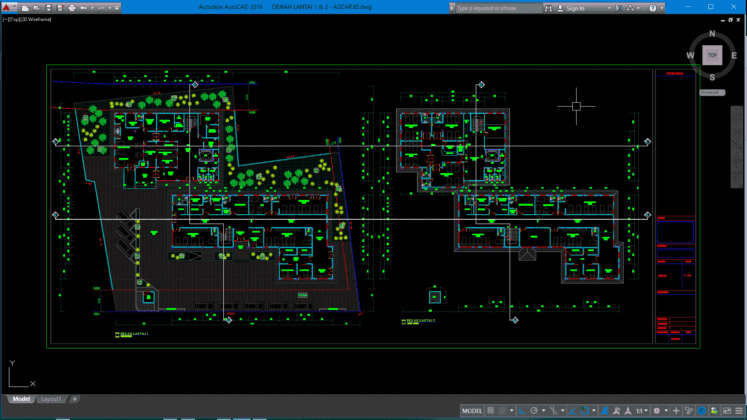Toggle Snap mode in the status bar
The image size is (747, 420).
[502, 410]
